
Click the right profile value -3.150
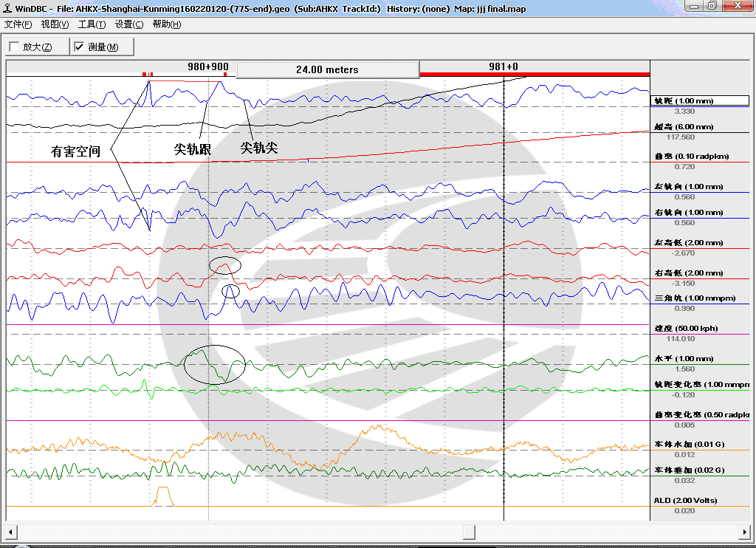pyautogui.click(x=683, y=283)
